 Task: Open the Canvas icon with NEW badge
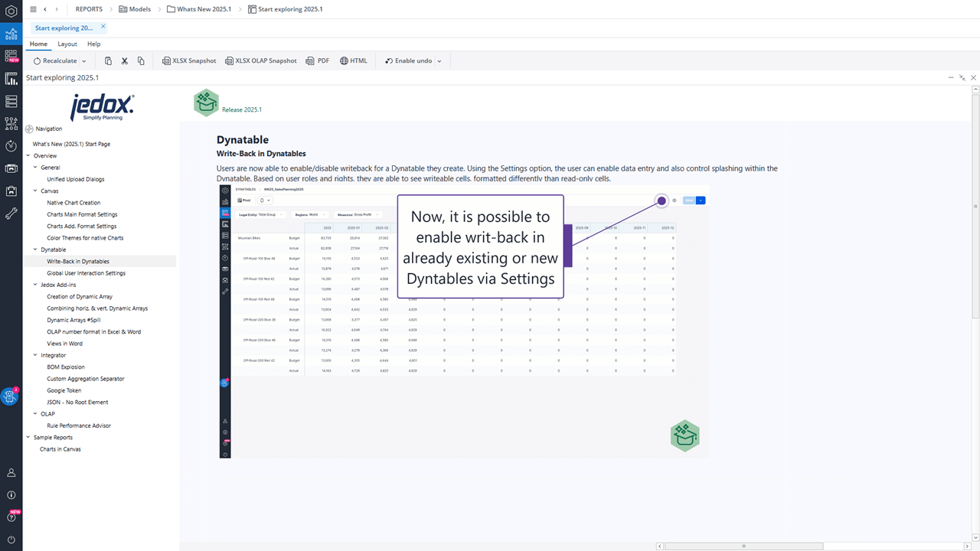(11, 56)
